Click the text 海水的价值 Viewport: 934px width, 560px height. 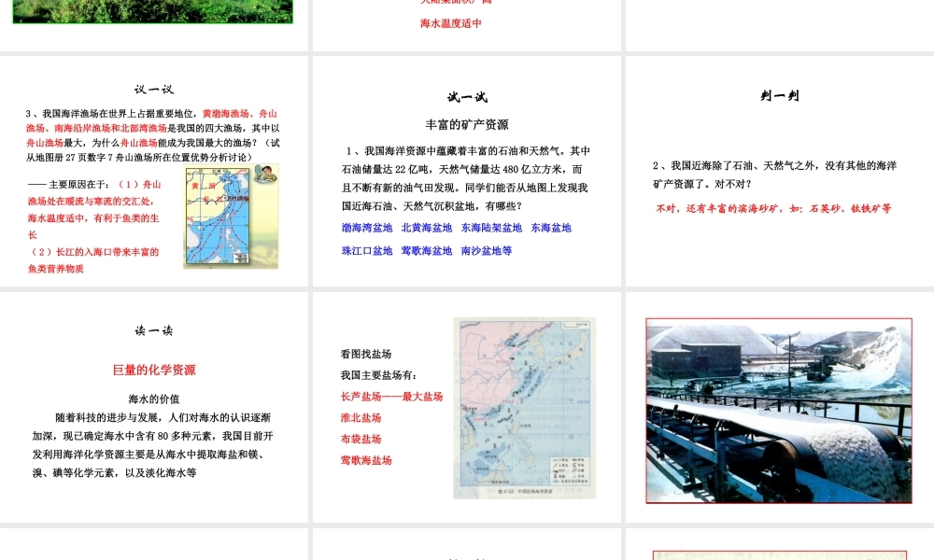point(154,399)
